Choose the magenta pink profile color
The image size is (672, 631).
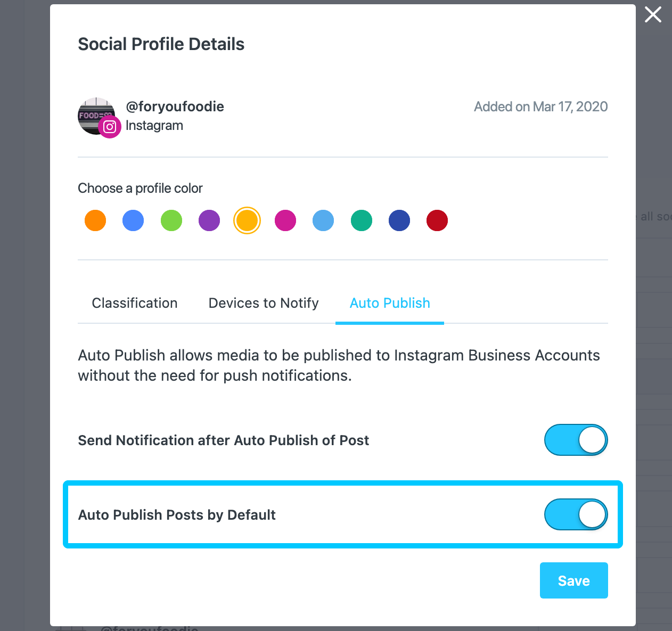285,220
